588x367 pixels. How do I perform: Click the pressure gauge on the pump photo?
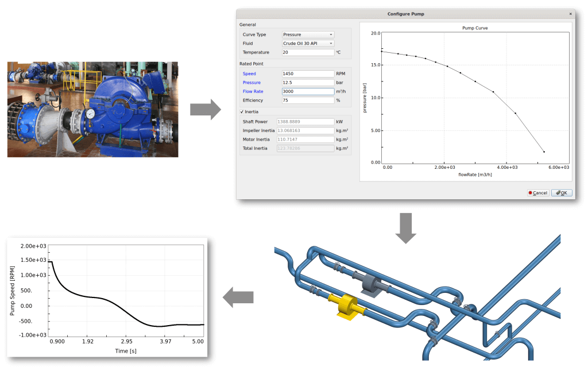coord(90,113)
